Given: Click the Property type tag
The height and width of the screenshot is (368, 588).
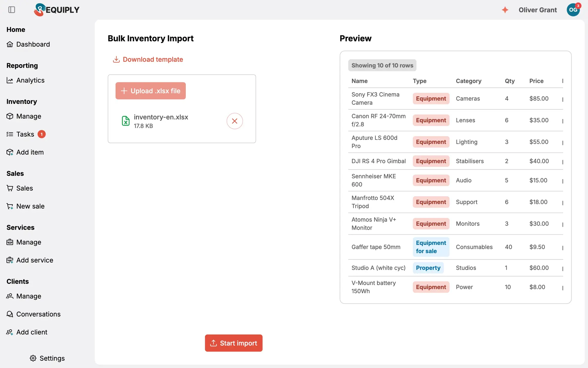Looking at the screenshot, I should tap(428, 268).
